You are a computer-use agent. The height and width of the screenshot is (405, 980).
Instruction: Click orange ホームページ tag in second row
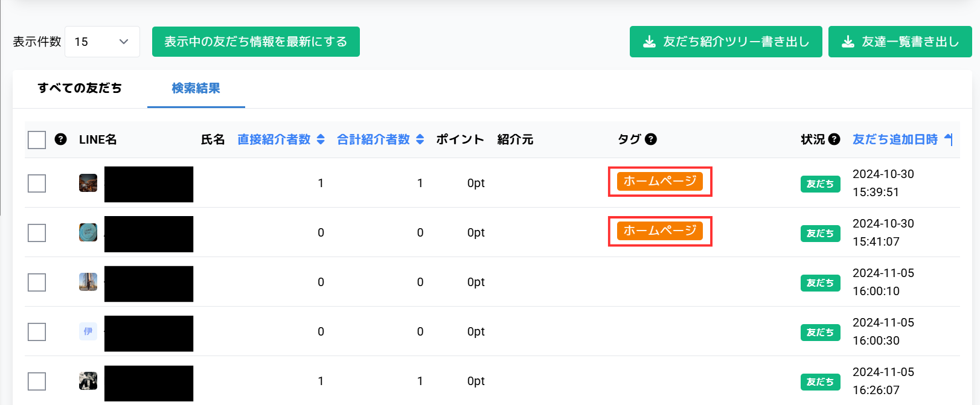[659, 231]
